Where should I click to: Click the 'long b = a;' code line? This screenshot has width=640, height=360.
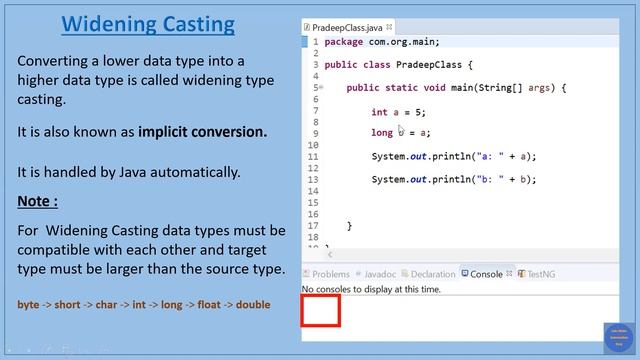coord(401,132)
